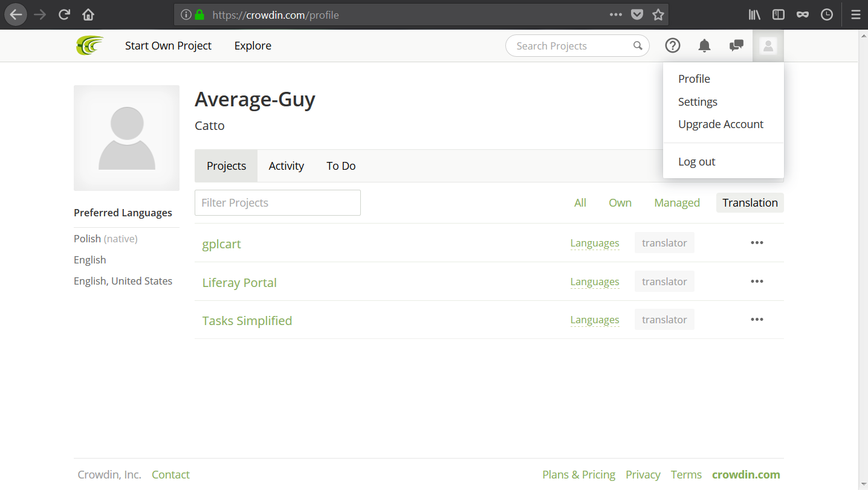The height and width of the screenshot is (490, 868).
Task: Open the help question mark icon
Action: click(x=673, y=45)
